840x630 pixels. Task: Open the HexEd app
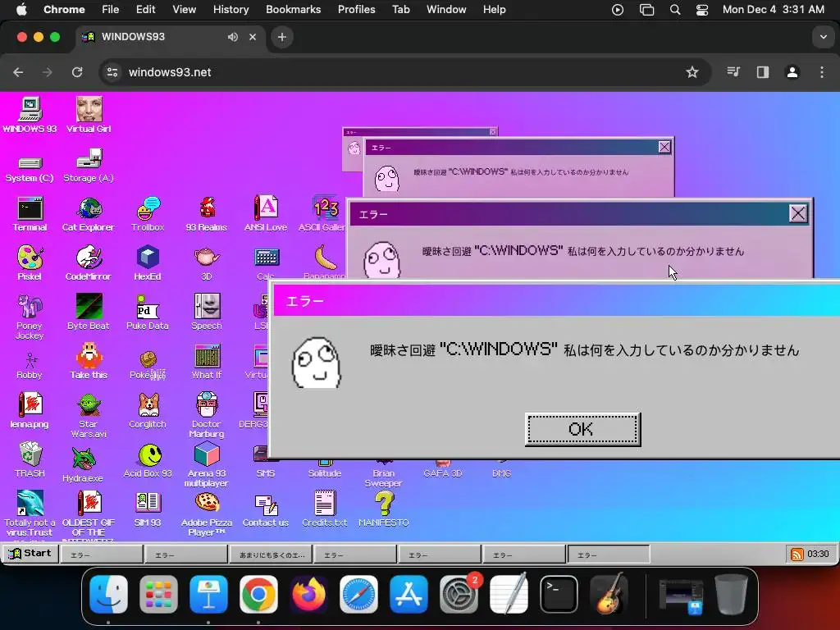click(148, 263)
